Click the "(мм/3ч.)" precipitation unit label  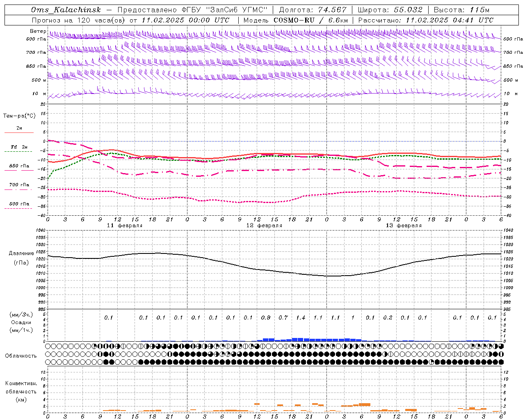[21, 315]
